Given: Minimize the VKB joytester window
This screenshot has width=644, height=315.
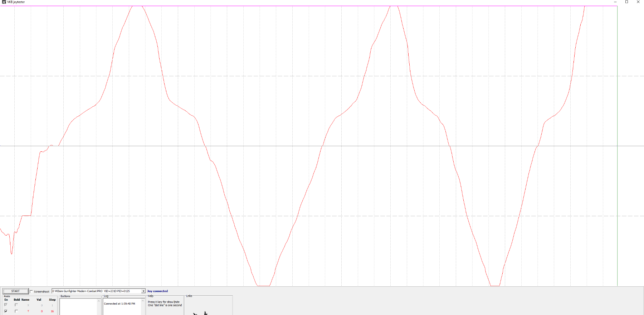Looking at the screenshot, I should tap(615, 2).
